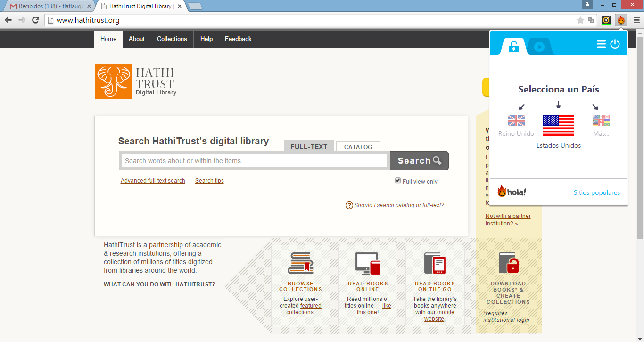Click the 'BROWSE COLLECTIONS' heading
Image resolution: width=644 pixels, height=342 pixels.
click(300, 286)
